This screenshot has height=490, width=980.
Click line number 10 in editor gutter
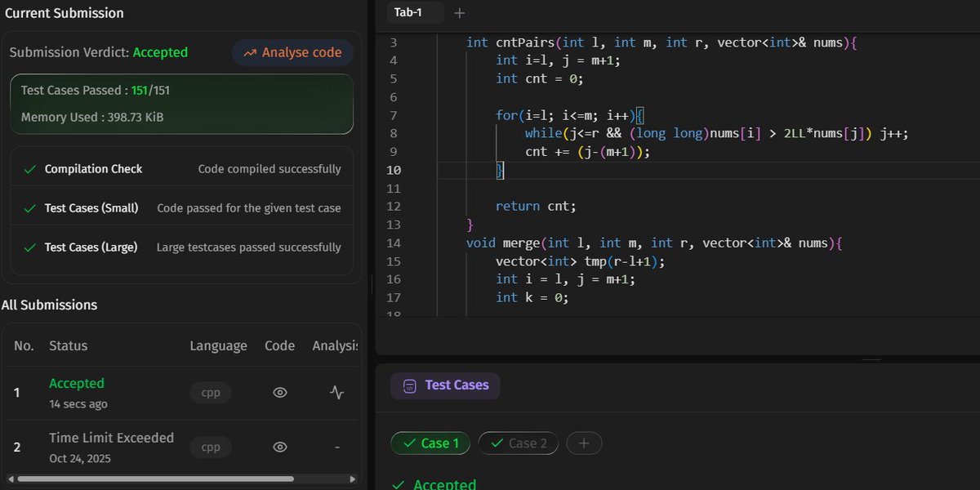393,170
